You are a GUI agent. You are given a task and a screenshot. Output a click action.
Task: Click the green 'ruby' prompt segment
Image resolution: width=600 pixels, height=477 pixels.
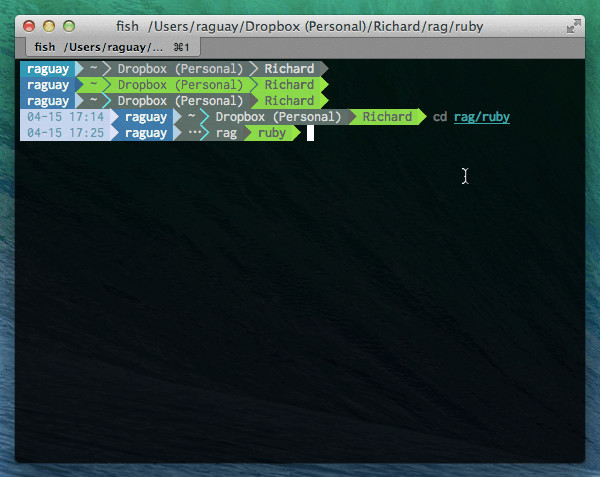point(272,133)
